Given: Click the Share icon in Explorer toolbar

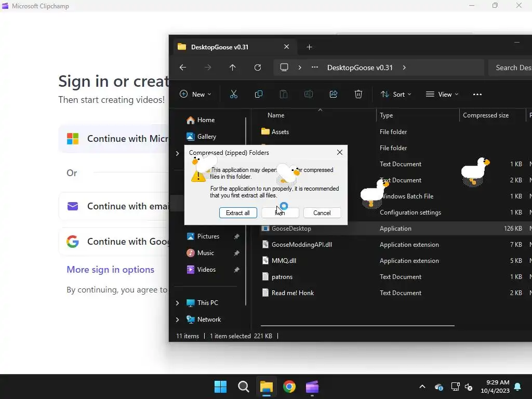Looking at the screenshot, I should click(333, 95).
